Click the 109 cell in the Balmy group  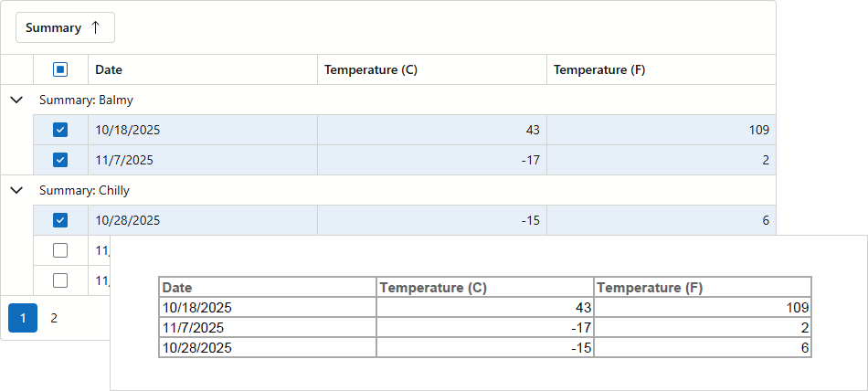[757, 130]
